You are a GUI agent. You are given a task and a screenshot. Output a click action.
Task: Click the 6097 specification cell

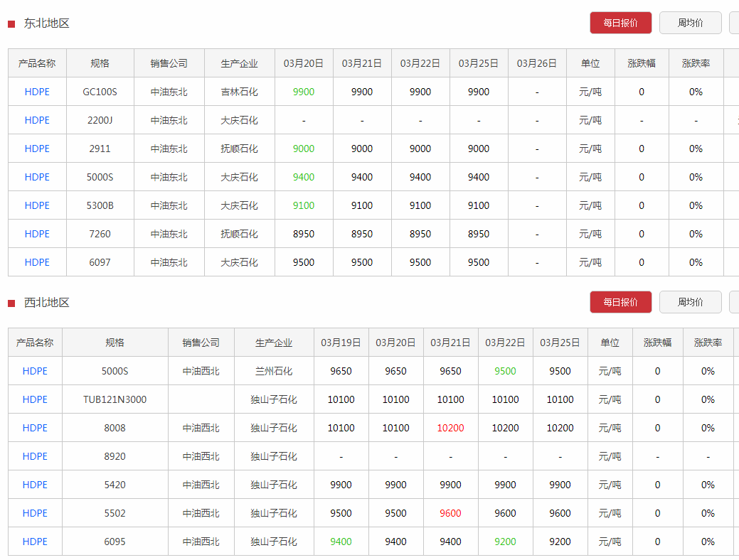100,262
